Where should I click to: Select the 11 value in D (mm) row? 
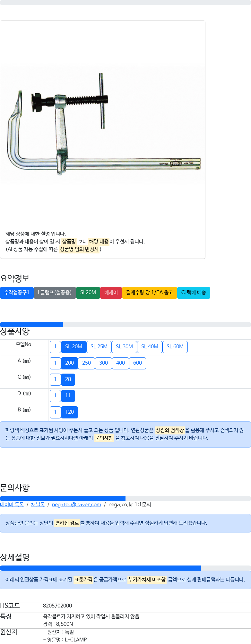[x=68, y=396]
